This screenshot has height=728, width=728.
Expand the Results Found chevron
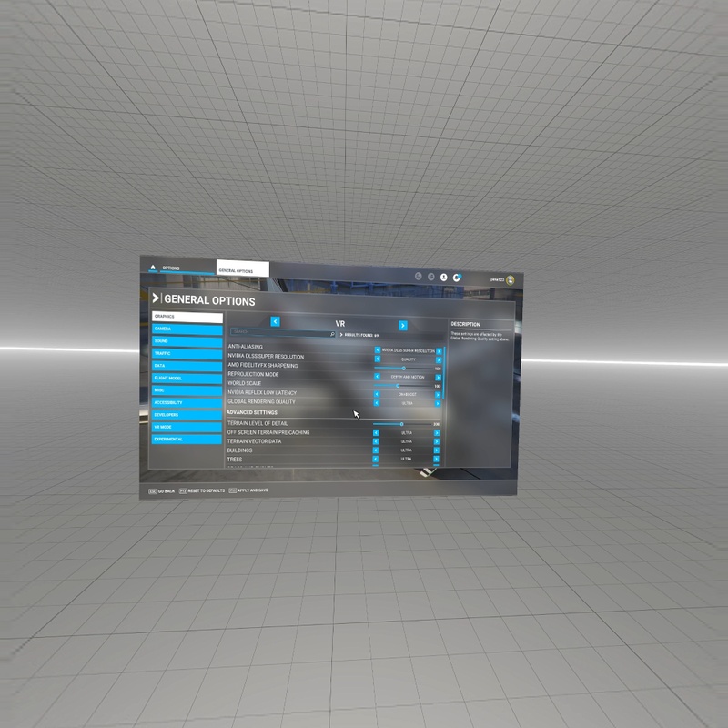(341, 334)
